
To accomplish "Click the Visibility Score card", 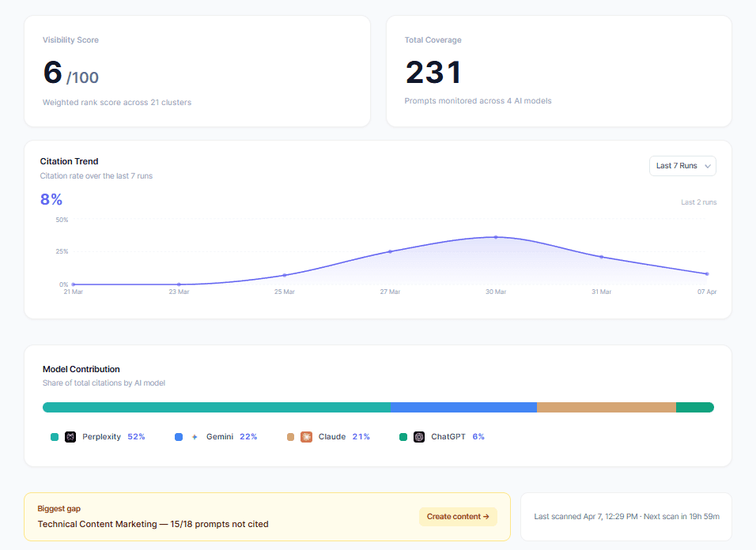I will pyautogui.click(x=197, y=71).
